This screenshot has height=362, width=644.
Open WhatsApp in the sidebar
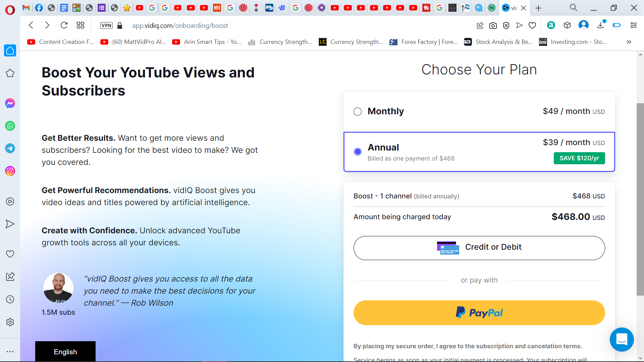(x=10, y=126)
